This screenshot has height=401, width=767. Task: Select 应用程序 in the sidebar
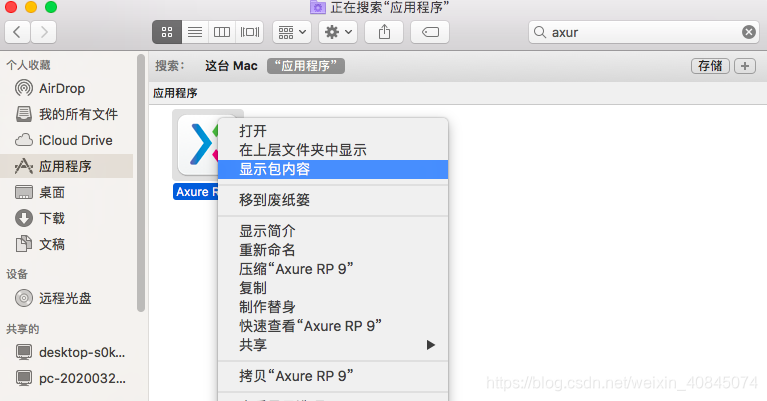tap(67, 166)
